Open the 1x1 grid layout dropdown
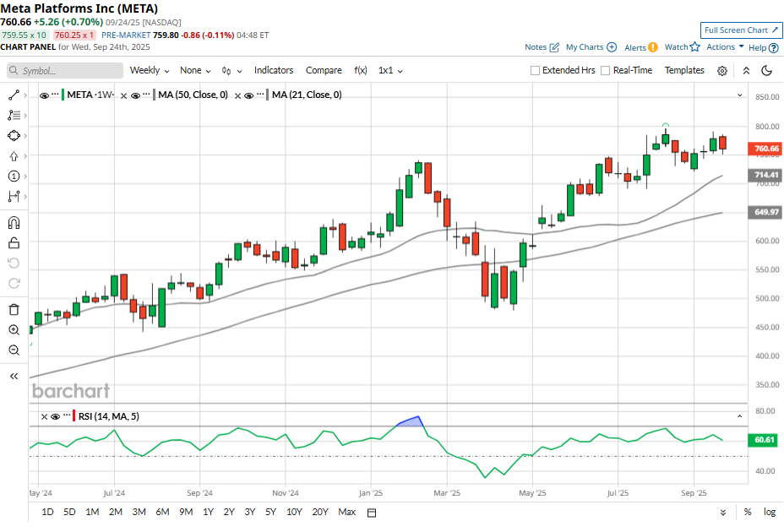Viewport: 784px width, 532px height. tap(390, 70)
